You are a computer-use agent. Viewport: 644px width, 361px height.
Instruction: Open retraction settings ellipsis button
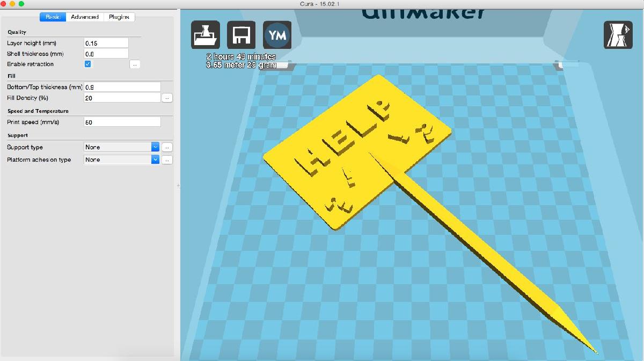pos(135,64)
